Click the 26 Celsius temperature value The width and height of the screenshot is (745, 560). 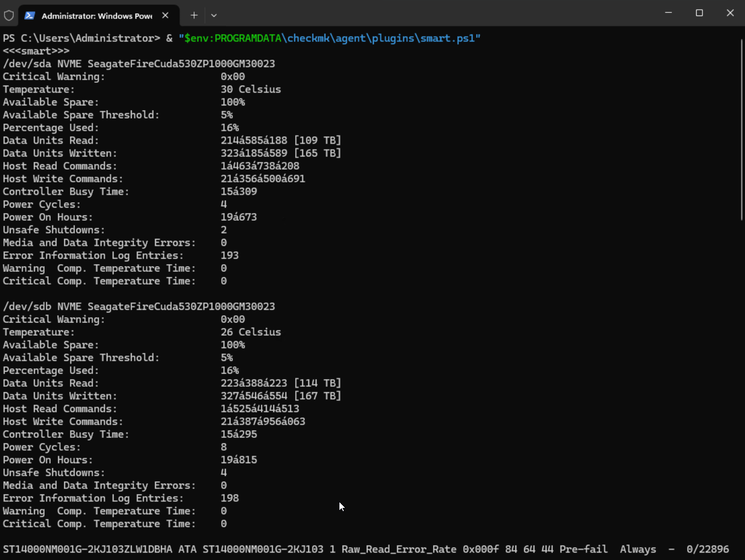tap(251, 332)
